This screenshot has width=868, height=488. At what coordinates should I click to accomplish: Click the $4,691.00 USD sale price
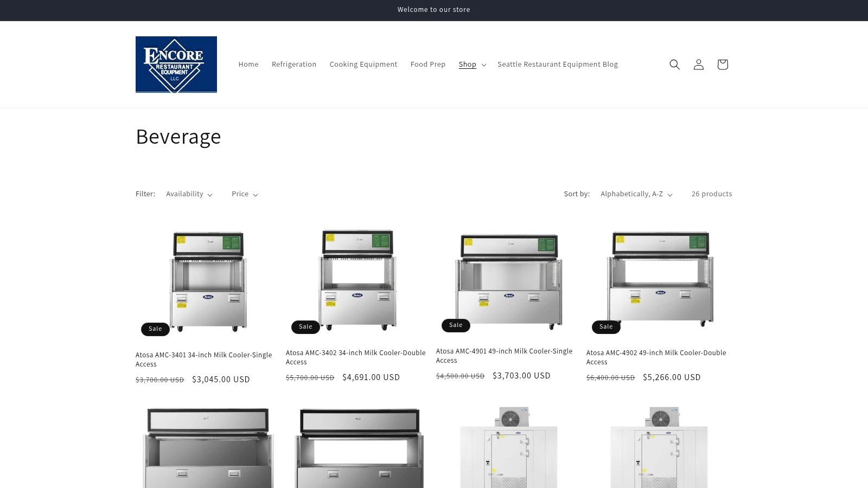pos(371,377)
